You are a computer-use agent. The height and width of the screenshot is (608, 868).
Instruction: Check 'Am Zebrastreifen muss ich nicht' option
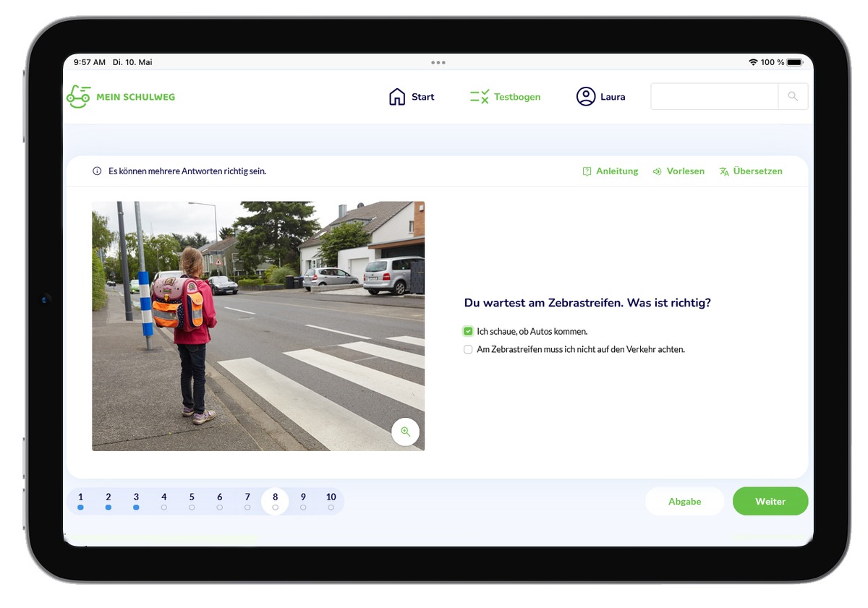[x=469, y=349]
